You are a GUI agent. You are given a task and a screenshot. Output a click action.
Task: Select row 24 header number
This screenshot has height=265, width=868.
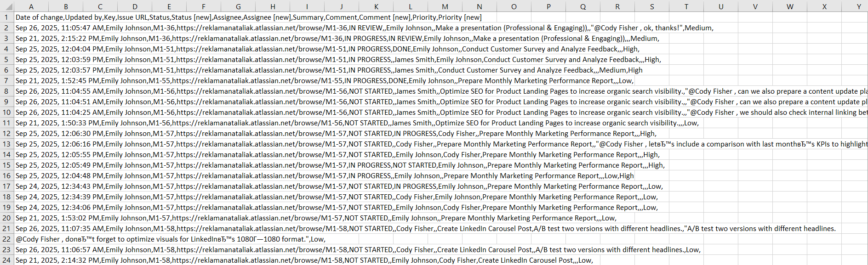click(7, 260)
